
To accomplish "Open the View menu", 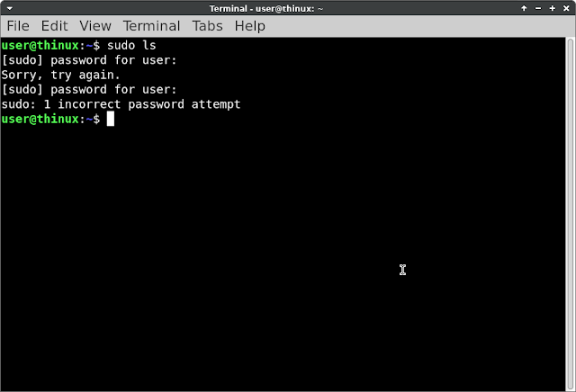I will [95, 26].
